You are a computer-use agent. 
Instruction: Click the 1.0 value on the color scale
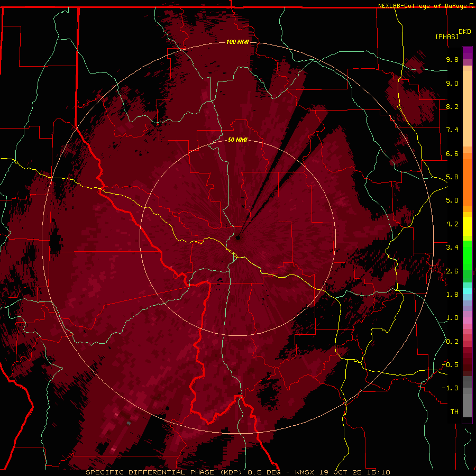pos(452,318)
